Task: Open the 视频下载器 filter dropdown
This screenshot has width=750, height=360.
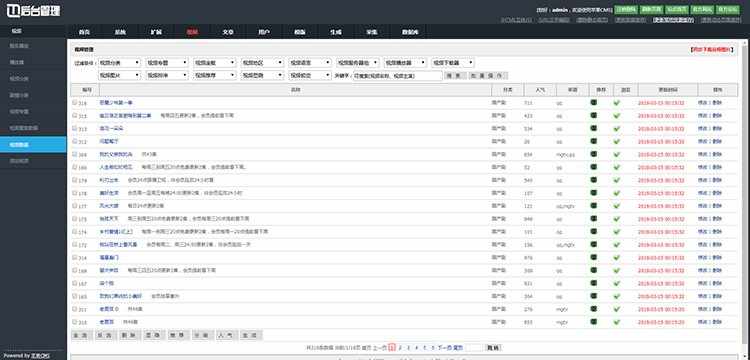Action: click(x=453, y=63)
